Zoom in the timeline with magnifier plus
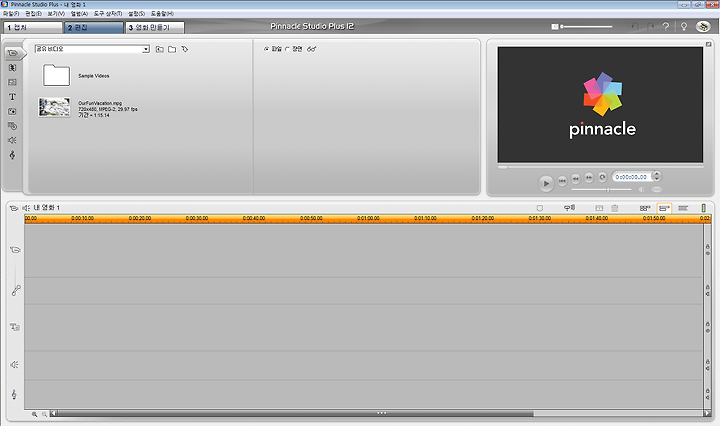720x426 pixels. click(x=34, y=414)
